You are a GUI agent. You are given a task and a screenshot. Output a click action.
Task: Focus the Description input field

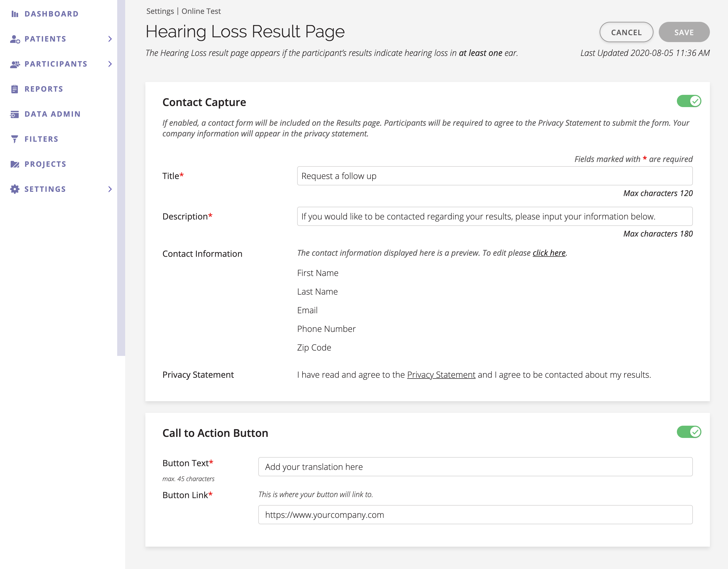click(495, 216)
